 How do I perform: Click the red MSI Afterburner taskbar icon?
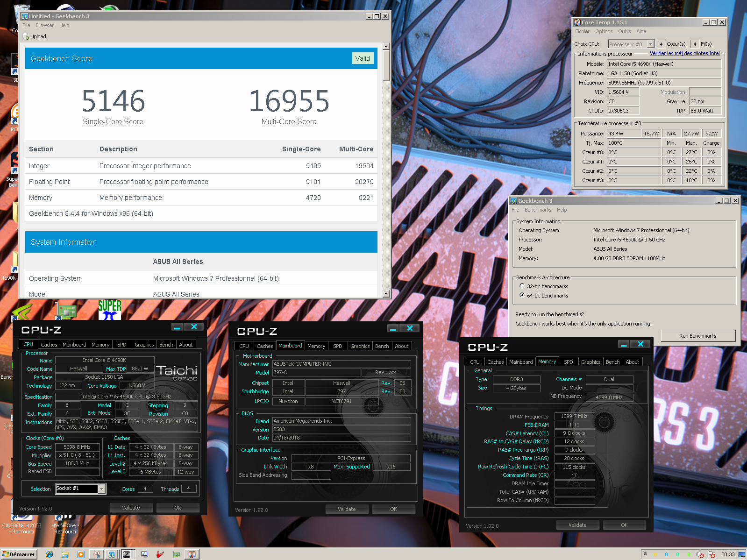coord(160,554)
